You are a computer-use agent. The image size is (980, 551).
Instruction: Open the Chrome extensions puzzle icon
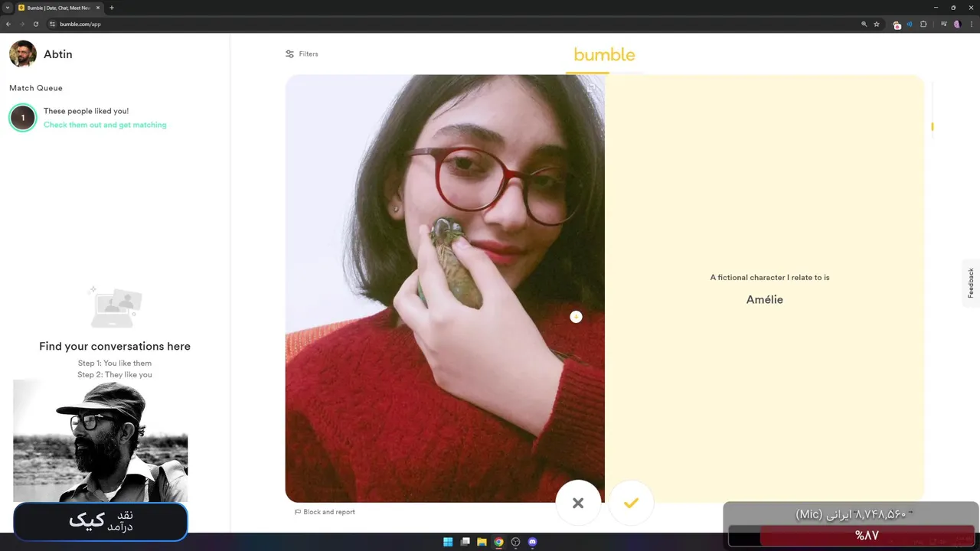pos(923,24)
